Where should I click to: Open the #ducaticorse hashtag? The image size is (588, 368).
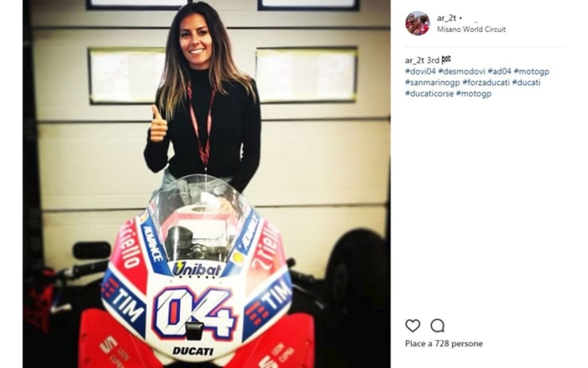pyautogui.click(x=429, y=94)
